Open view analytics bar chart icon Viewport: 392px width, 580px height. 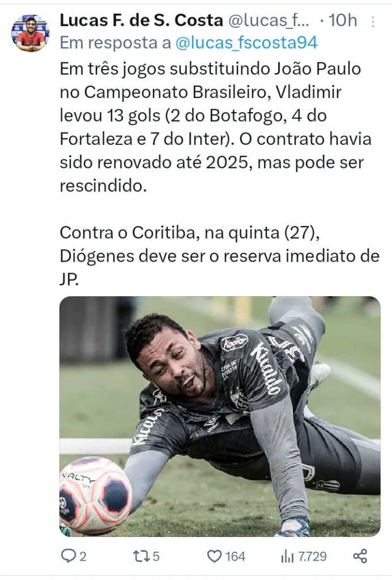click(x=287, y=556)
